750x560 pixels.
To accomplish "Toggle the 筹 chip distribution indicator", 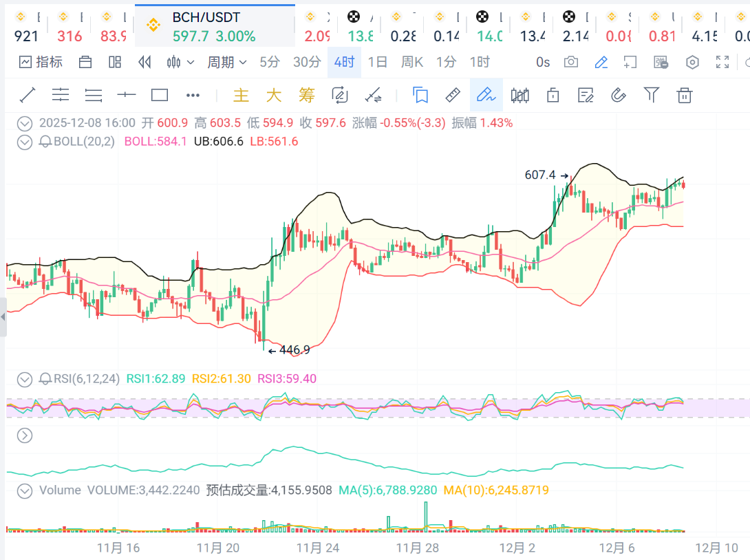I will pos(307,95).
